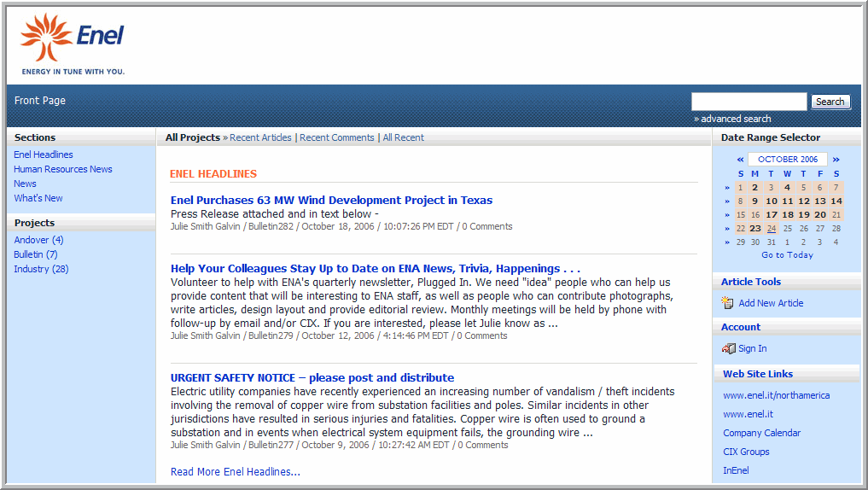868x490 pixels.
Task: Open Help Your Colleagues Stay Up article
Action: click(376, 269)
